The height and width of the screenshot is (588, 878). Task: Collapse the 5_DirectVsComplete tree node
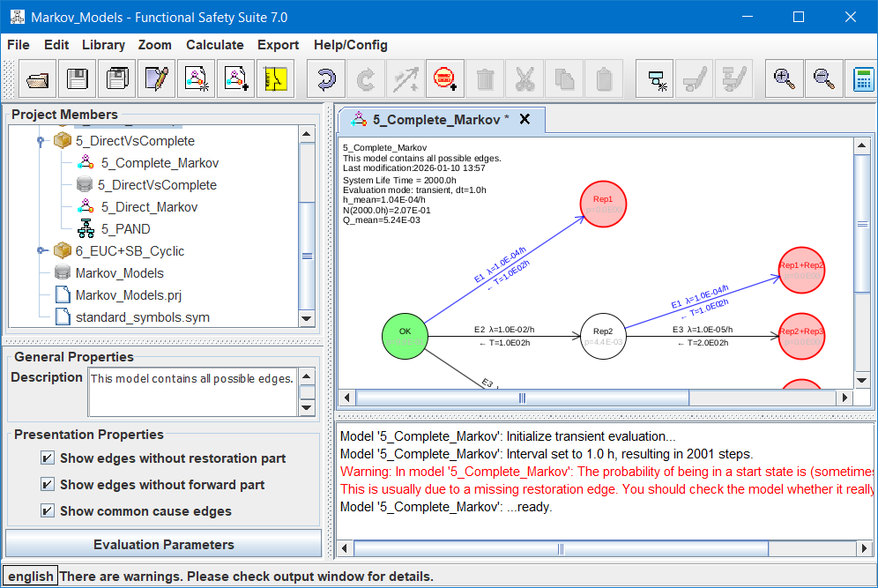pos(41,141)
